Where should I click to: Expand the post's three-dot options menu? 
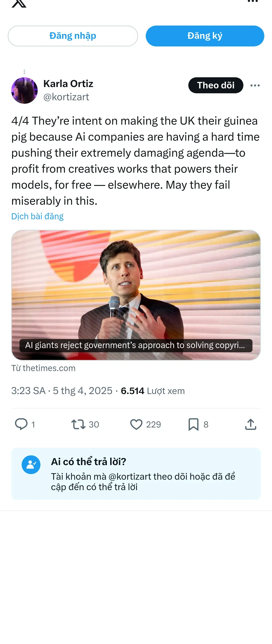[255, 85]
